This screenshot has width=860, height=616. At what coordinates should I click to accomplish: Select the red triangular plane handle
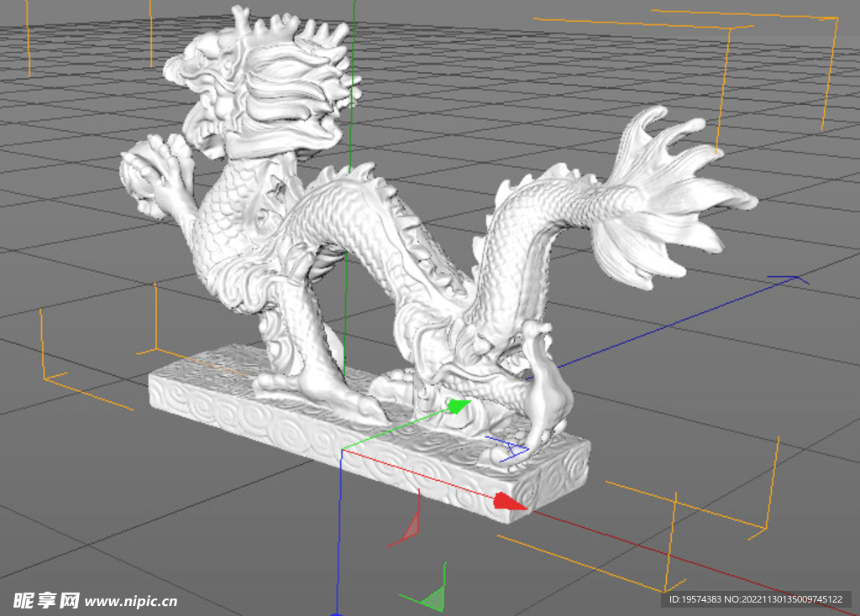click(412, 529)
